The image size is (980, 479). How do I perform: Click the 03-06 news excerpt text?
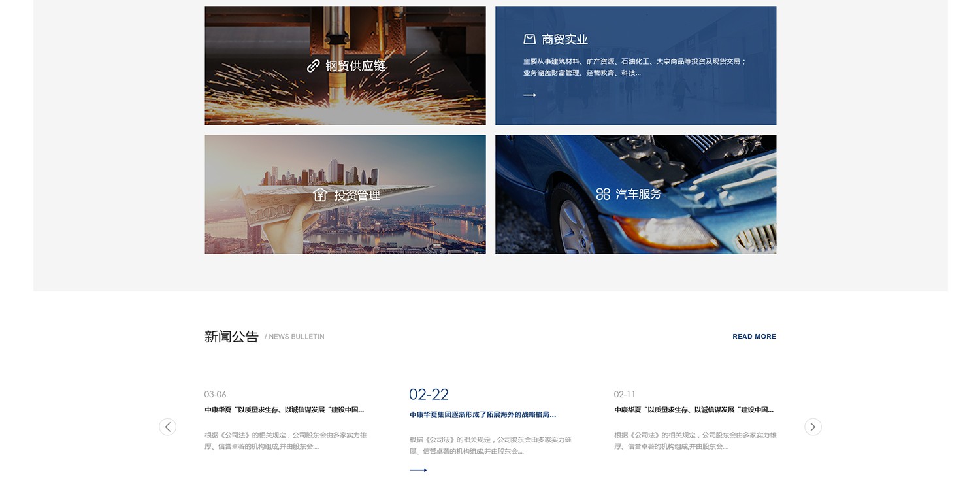pyautogui.click(x=286, y=440)
